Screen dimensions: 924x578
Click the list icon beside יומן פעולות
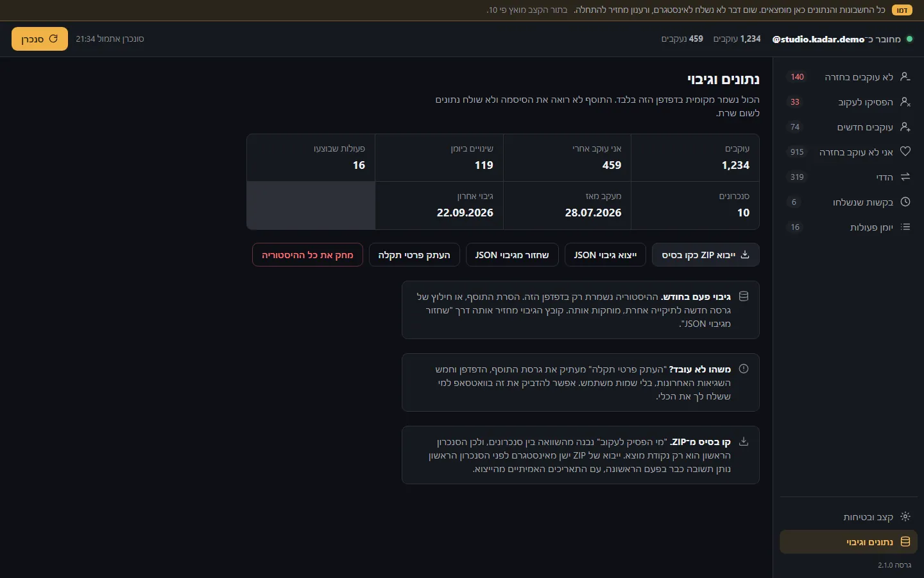905,227
